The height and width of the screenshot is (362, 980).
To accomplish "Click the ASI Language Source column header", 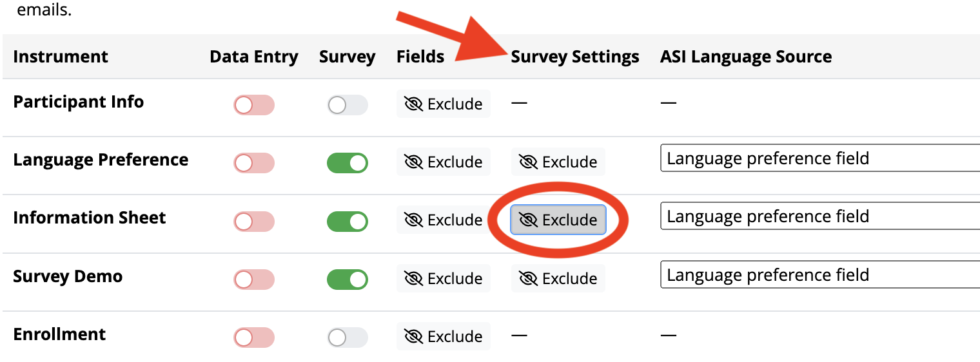I will pyautogui.click(x=746, y=57).
